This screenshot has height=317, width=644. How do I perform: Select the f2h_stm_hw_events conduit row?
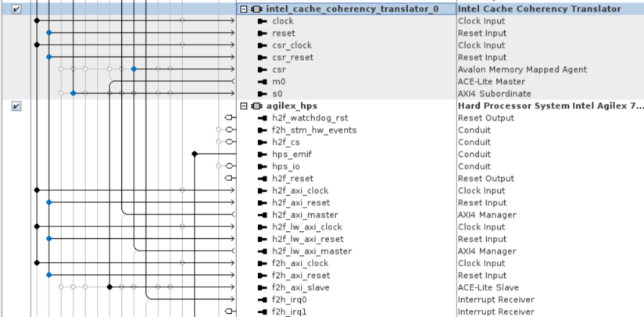point(314,130)
